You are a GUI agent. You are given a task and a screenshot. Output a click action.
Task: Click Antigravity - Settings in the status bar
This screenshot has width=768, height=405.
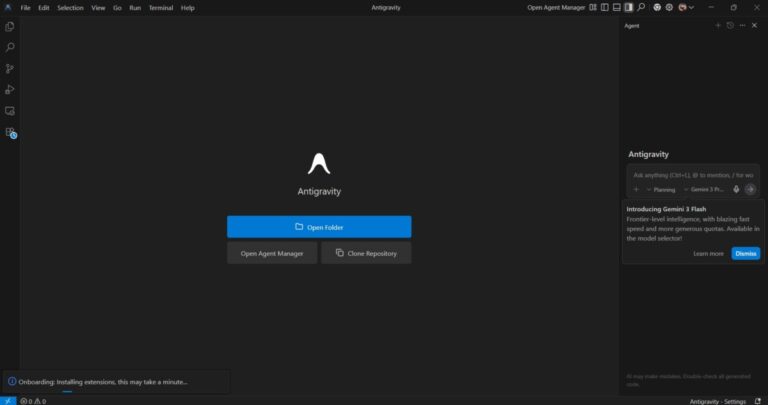[x=718, y=401]
